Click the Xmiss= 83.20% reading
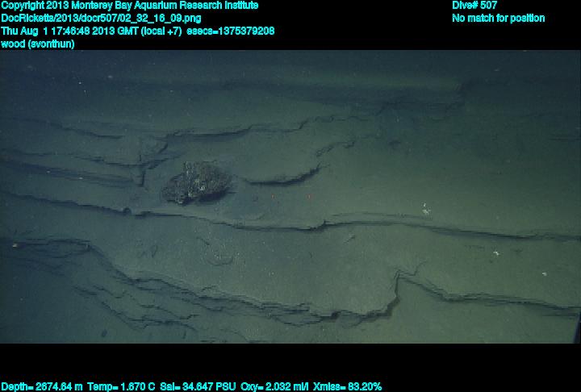This screenshot has width=581, height=392. tap(347, 387)
